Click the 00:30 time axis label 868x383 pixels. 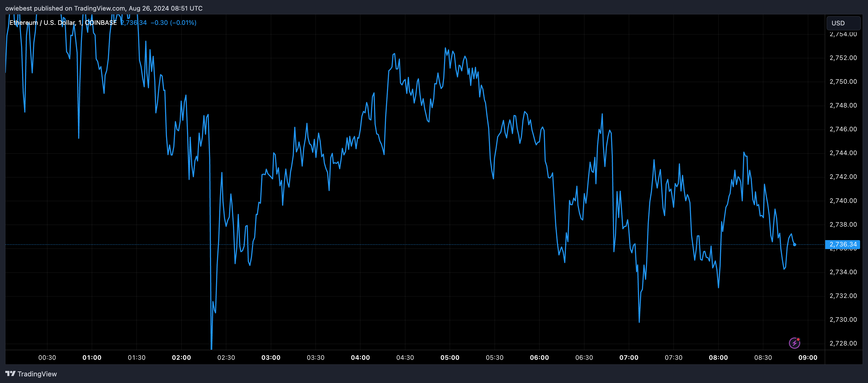[x=47, y=357]
